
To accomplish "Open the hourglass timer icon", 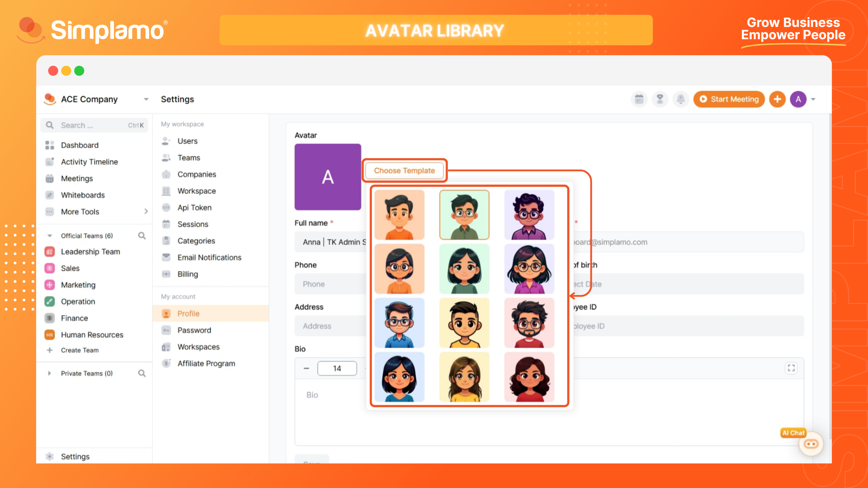I will click(660, 99).
